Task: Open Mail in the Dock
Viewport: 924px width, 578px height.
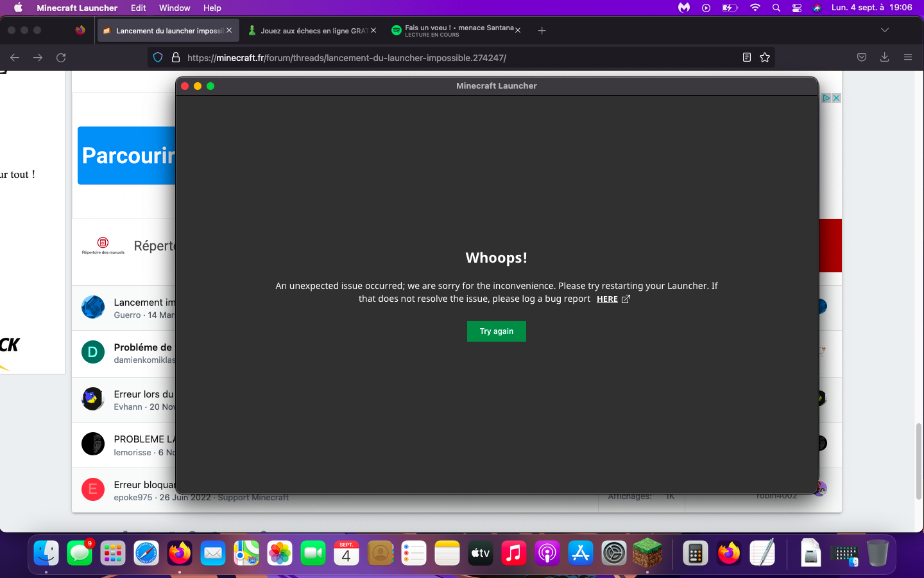Action: [213, 553]
